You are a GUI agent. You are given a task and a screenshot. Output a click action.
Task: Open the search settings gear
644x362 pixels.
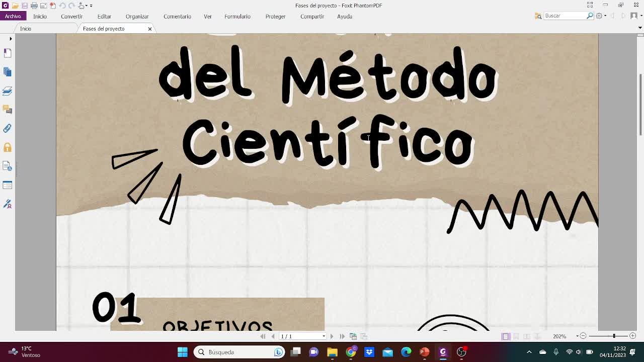599,16
